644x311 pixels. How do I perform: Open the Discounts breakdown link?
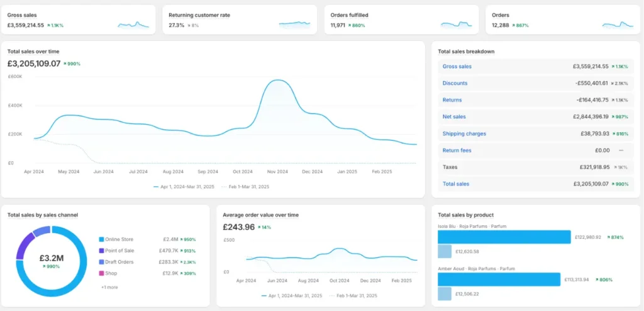(x=455, y=83)
